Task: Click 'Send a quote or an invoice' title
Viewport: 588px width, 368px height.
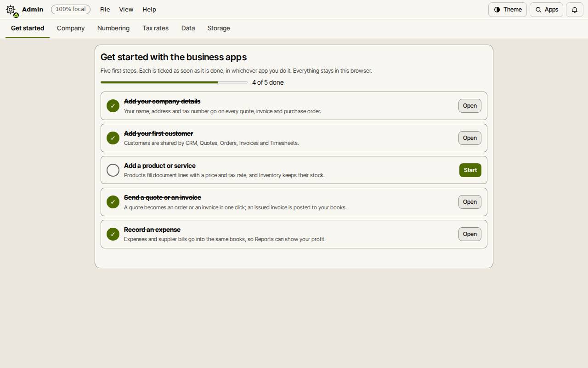Action: click(163, 197)
